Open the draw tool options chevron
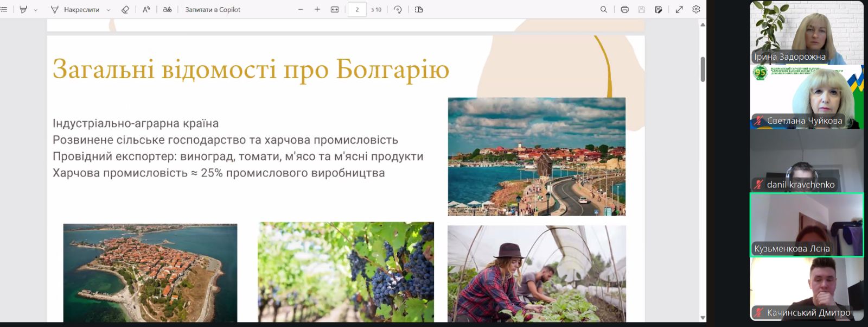Screen dimensions: 868x327 [x=108, y=10]
